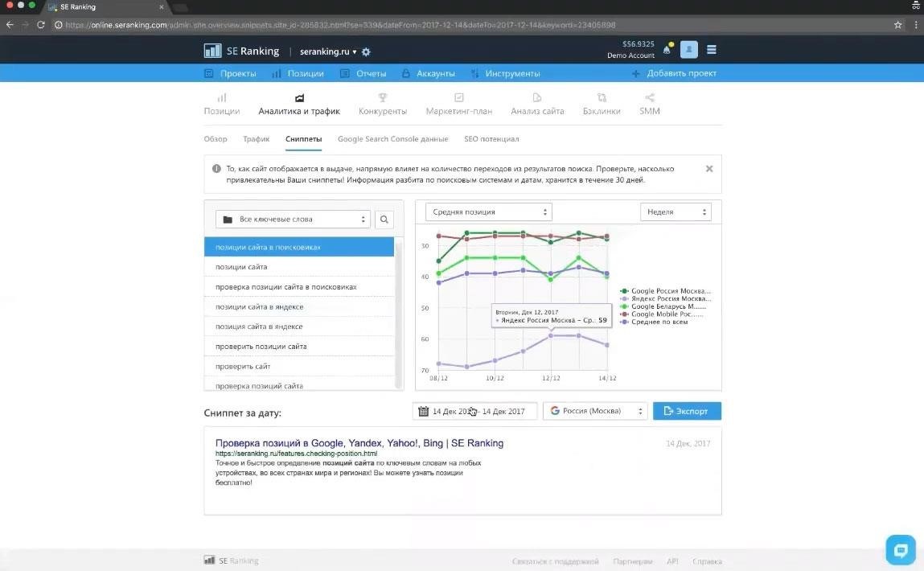Open the Неделя period dropdown
Image resolution: width=924 pixels, height=571 pixels.
[x=676, y=212]
